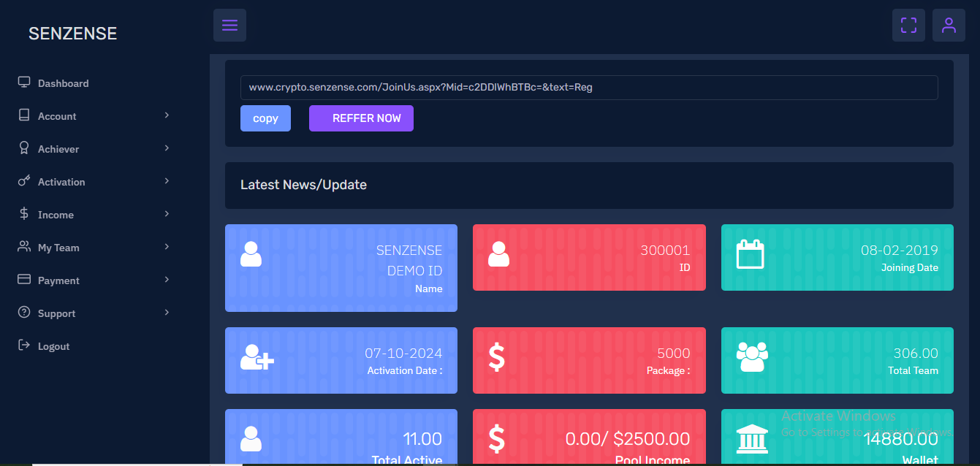The height and width of the screenshot is (466, 980).
Task: Click the package value 5000
Action: [x=674, y=354]
